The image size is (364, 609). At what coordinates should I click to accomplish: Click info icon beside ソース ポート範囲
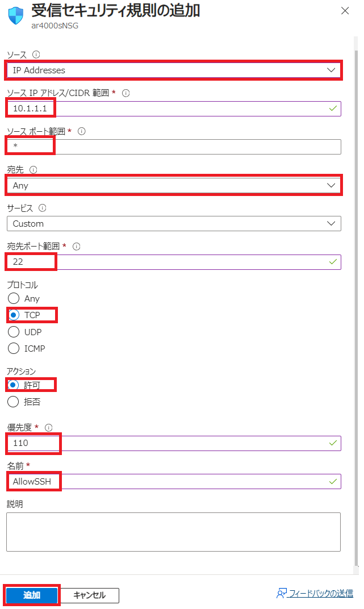(81, 131)
